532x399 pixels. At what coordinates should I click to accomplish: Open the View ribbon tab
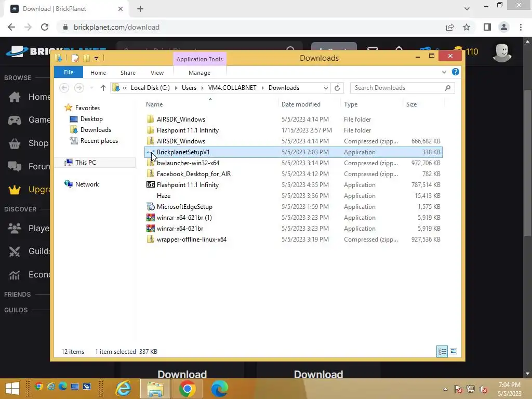157,73
